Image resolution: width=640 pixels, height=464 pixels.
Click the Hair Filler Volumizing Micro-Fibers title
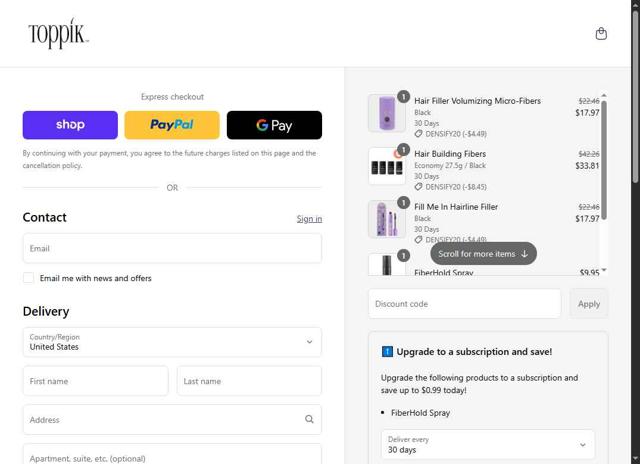[x=477, y=101]
